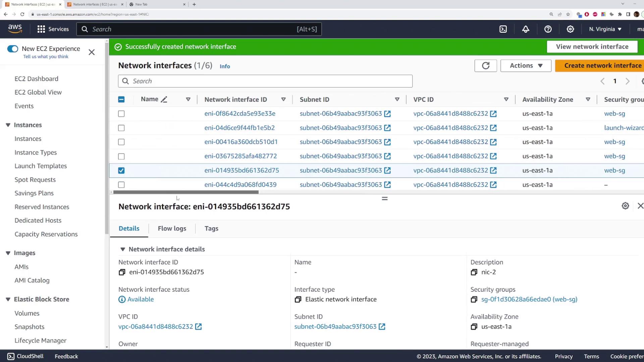Open the Actions dropdown
Viewport: 644px width, 362px height.
tap(526, 66)
